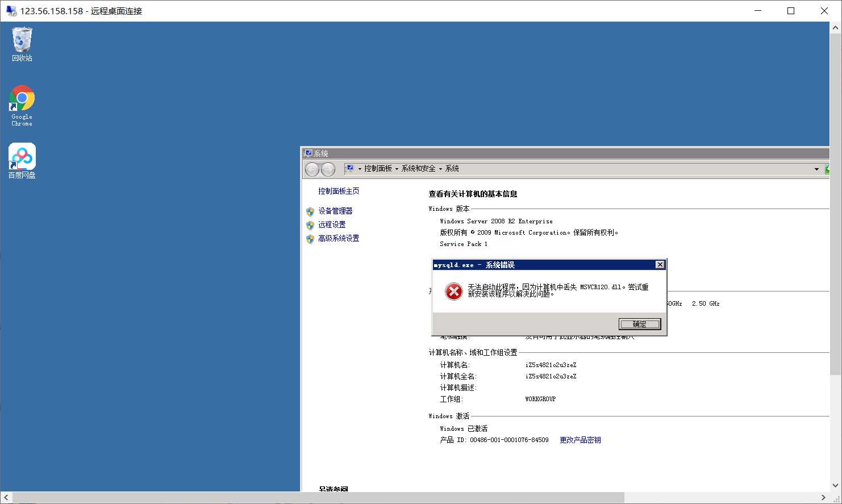Click the product ID 00486-001-0001076-84509

tap(509, 440)
